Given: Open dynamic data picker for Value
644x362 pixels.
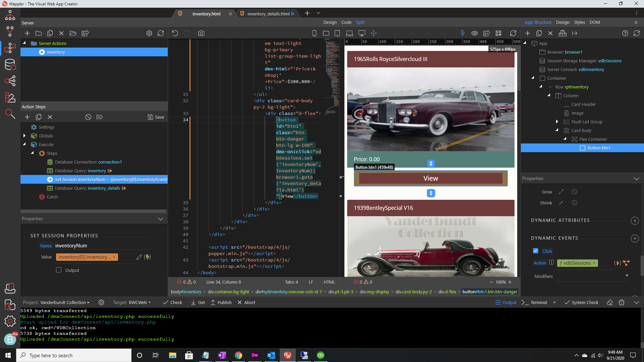Looking at the screenshot, I should point(148,257).
